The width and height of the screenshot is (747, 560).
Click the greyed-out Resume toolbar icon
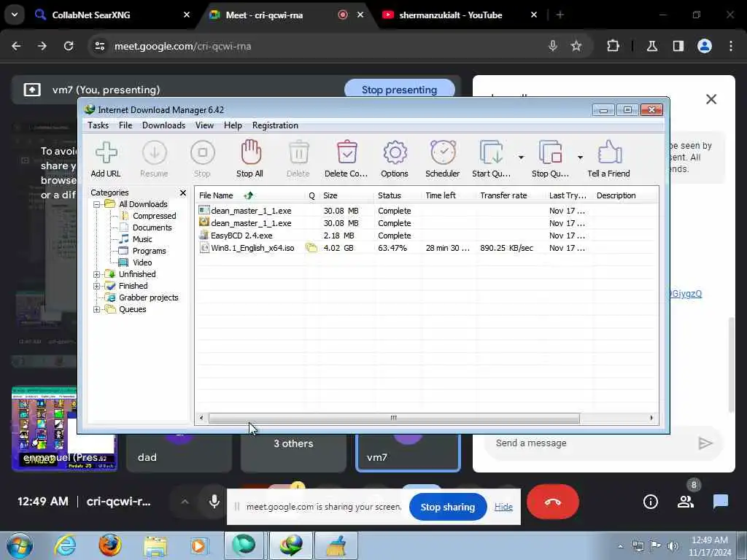point(154,159)
